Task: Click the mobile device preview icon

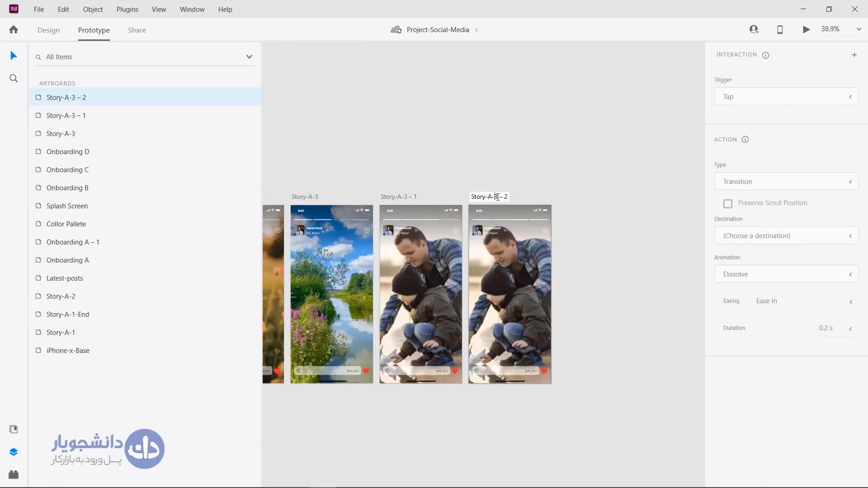Action: pos(780,30)
